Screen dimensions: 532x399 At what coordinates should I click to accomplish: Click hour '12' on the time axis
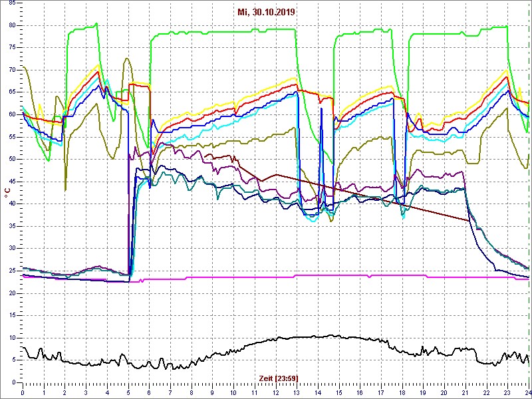275,391
